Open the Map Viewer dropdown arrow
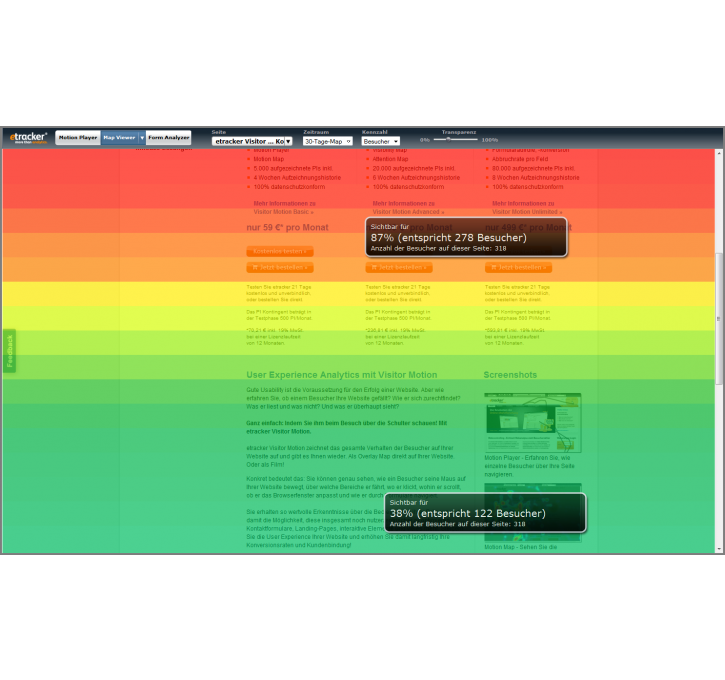Image resolution: width=725 pixels, height=680 pixels. (x=142, y=138)
